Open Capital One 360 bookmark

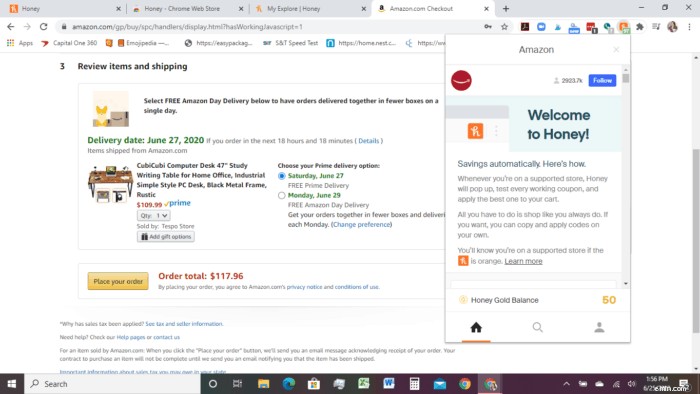tap(69, 43)
